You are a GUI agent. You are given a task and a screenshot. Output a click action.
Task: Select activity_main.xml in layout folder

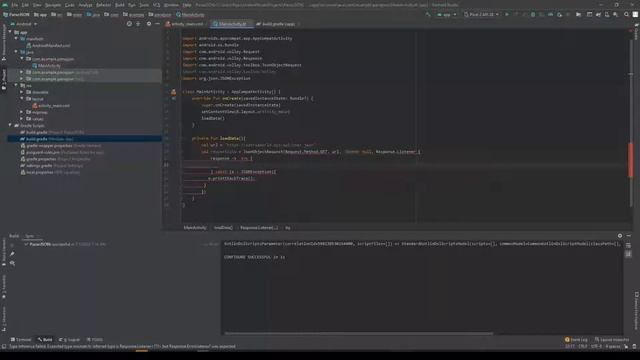tap(51, 106)
